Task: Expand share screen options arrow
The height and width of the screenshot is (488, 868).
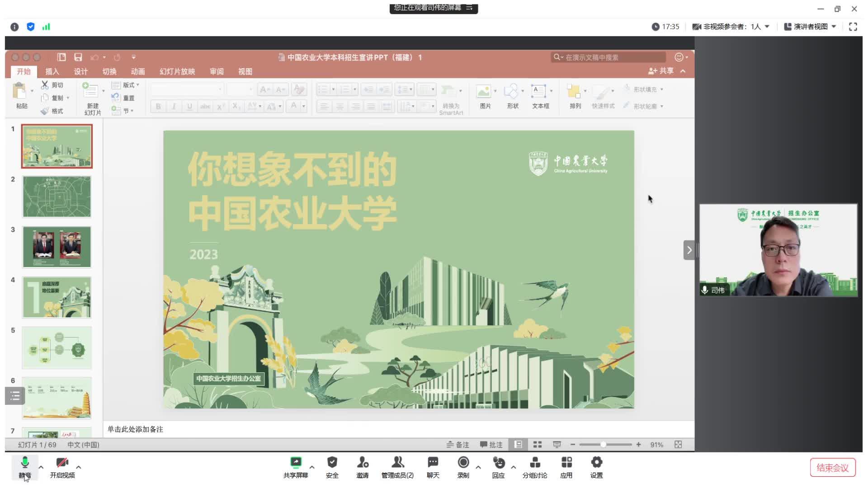Action: (312, 467)
